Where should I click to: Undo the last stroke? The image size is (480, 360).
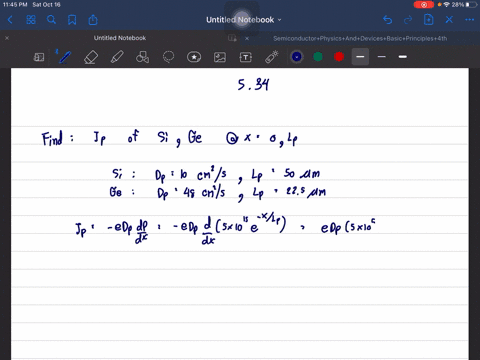(387, 20)
